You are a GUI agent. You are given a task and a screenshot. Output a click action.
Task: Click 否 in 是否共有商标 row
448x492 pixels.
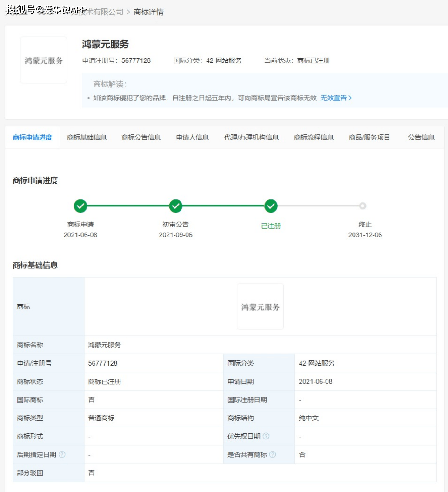point(302,454)
